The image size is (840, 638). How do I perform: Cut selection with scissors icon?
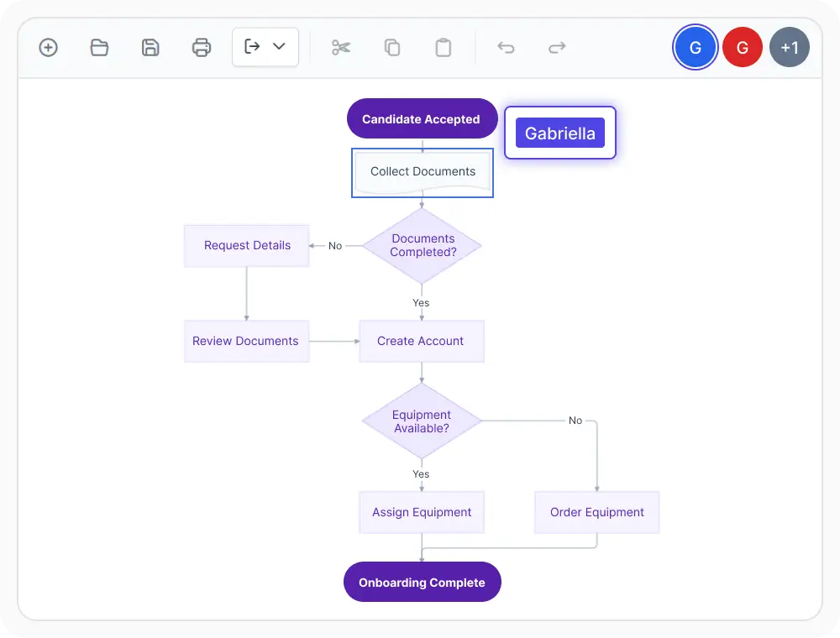(341, 48)
